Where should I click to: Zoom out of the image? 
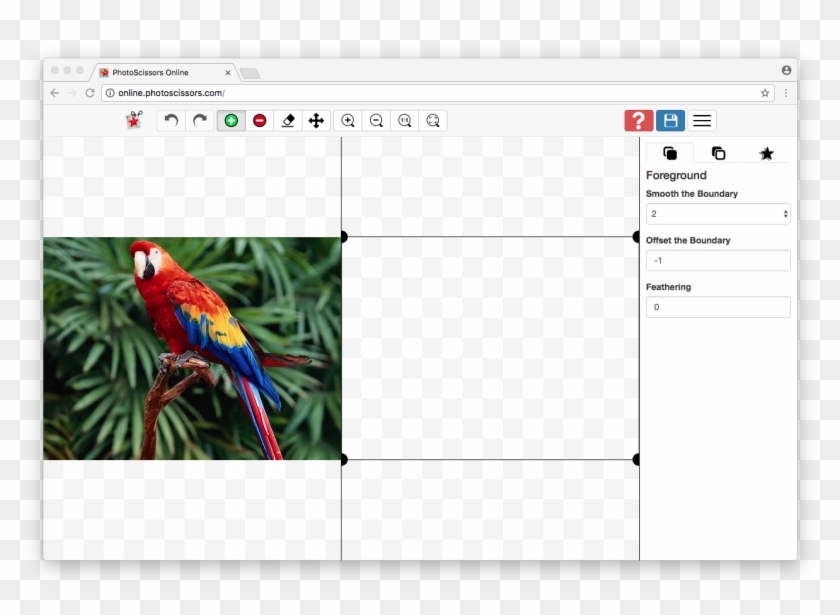coord(375,120)
